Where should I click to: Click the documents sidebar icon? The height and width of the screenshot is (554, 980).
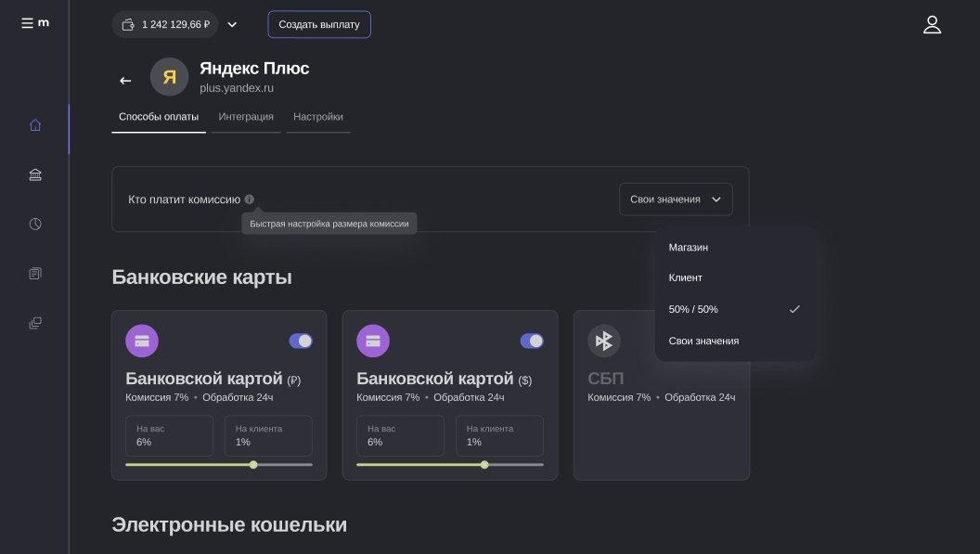pos(35,274)
